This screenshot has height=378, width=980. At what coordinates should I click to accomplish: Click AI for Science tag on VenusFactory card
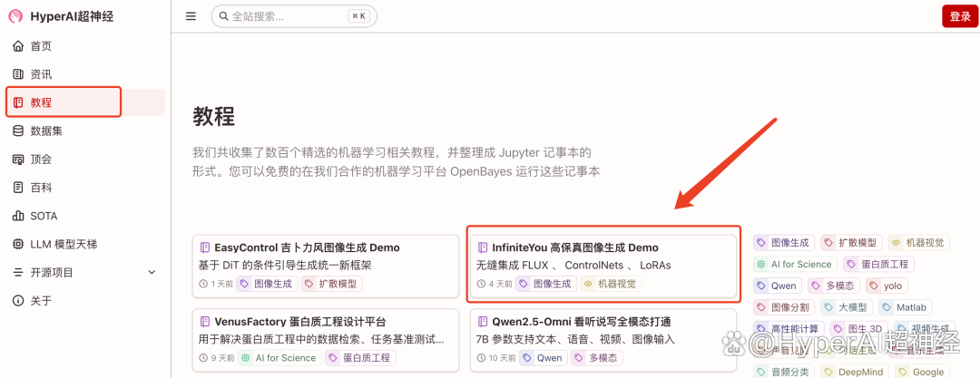click(279, 358)
